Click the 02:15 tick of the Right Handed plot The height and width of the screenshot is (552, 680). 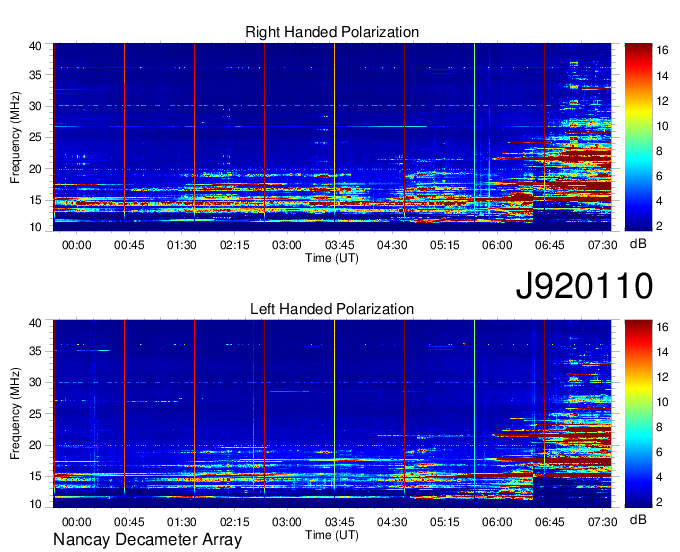coord(235,245)
